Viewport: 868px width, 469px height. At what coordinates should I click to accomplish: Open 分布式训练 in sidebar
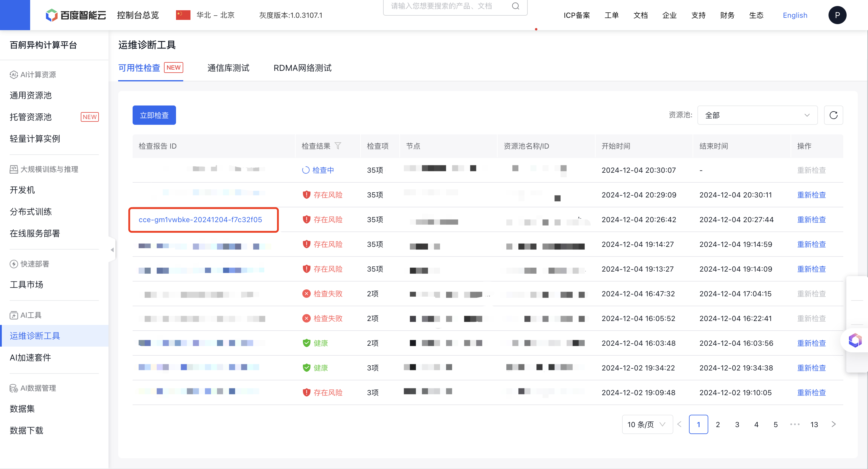[31, 212]
